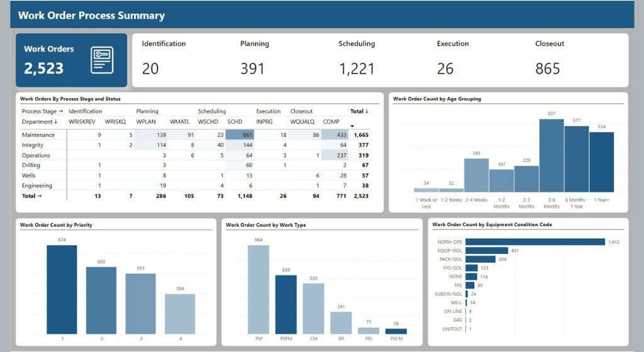Select the SYS-ISOL condition bar

coord(472,268)
